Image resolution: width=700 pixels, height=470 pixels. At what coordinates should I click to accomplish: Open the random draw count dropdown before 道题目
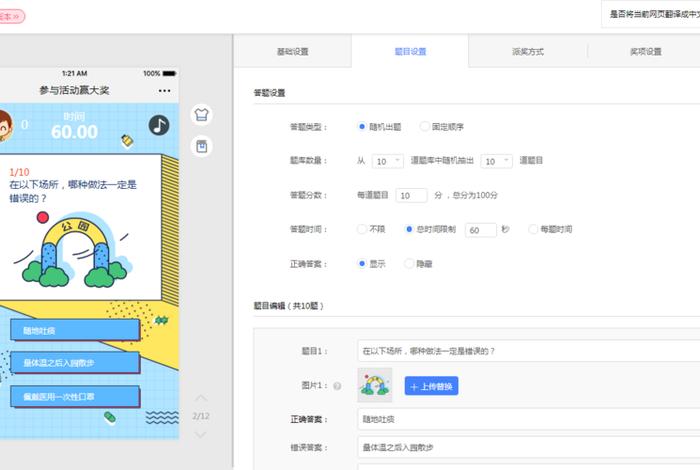[496, 161]
